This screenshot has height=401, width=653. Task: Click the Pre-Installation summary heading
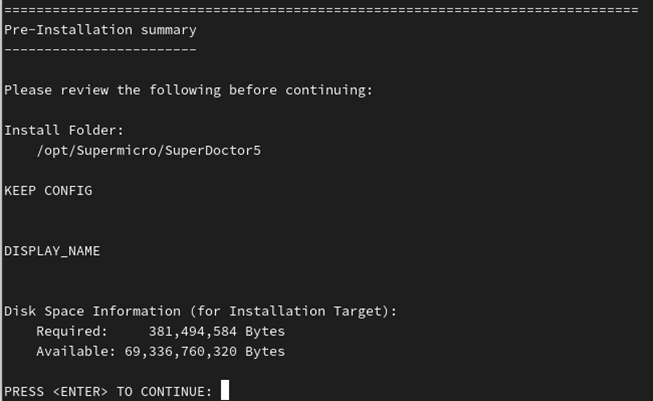coord(100,30)
